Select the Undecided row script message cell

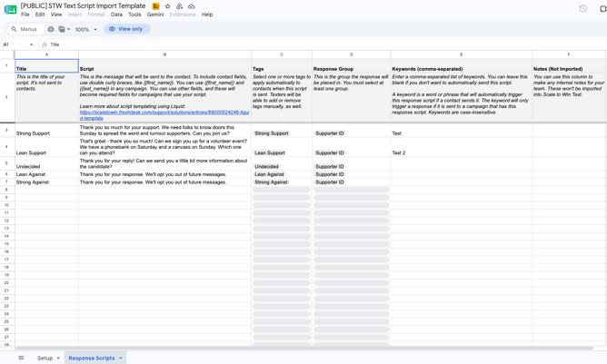pos(164,163)
